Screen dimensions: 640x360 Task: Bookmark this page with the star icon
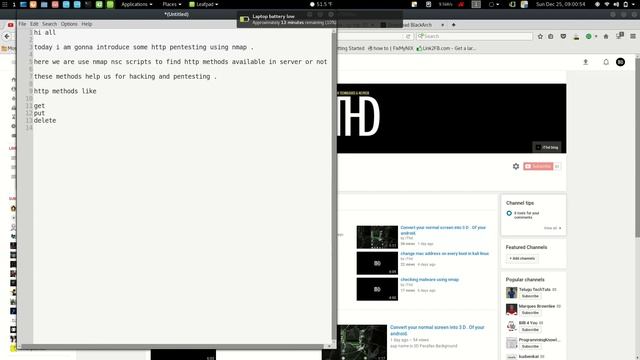point(540,36)
